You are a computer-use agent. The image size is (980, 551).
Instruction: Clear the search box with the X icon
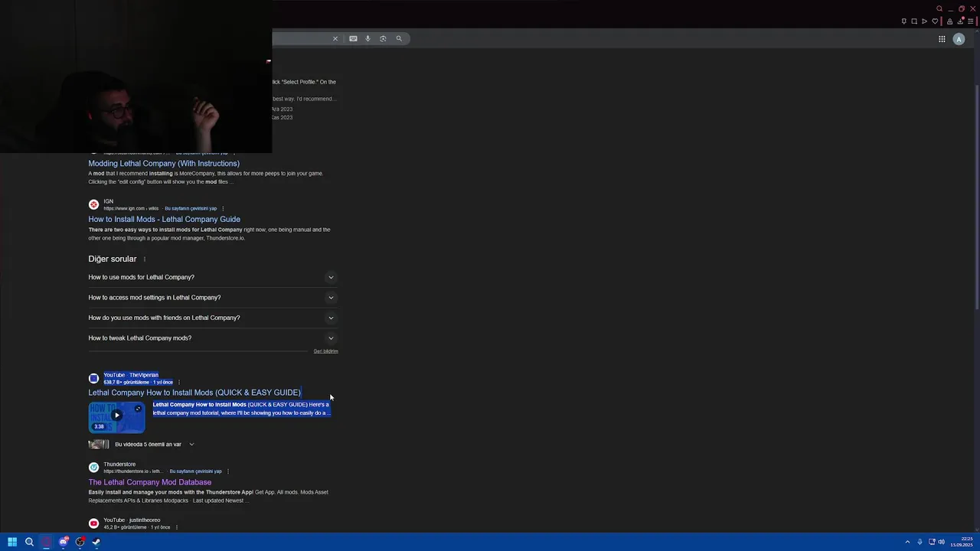coord(335,38)
